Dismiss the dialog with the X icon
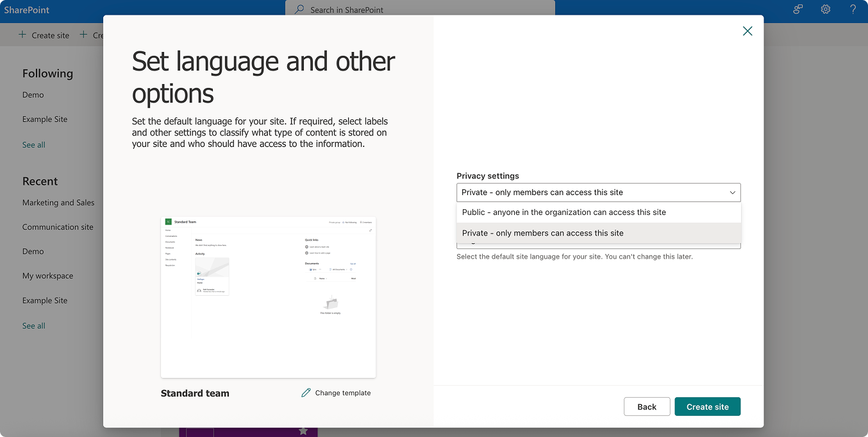868x437 pixels. [x=747, y=31]
